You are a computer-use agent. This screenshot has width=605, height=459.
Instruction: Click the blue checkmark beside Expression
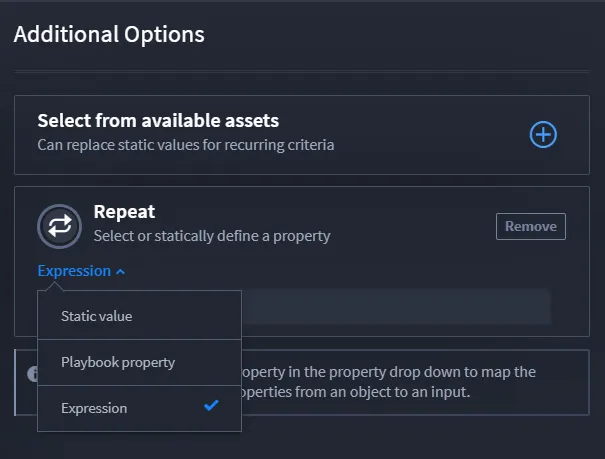point(211,405)
